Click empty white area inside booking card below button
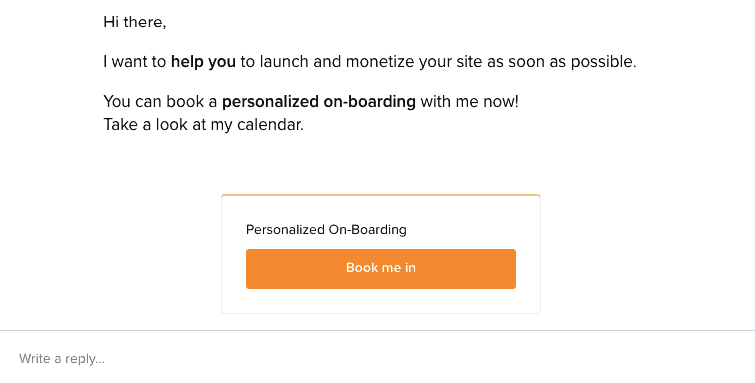Image resolution: width=755 pixels, height=383 pixels. [x=380, y=301]
